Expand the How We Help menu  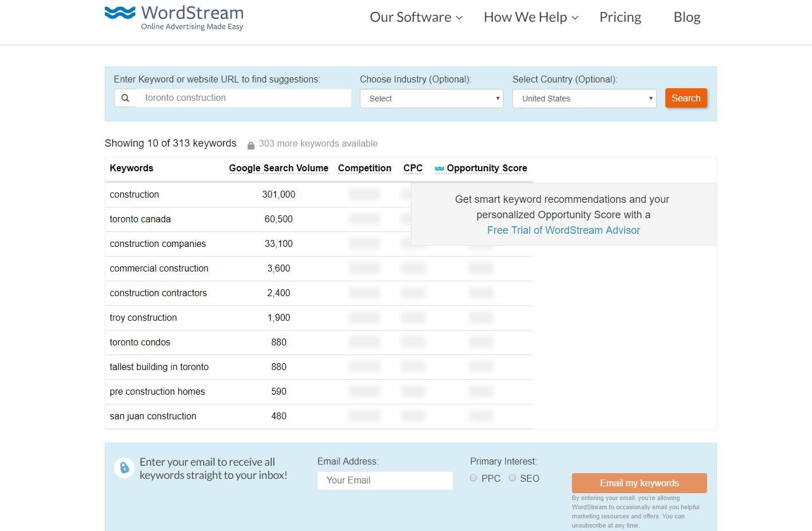(x=531, y=17)
